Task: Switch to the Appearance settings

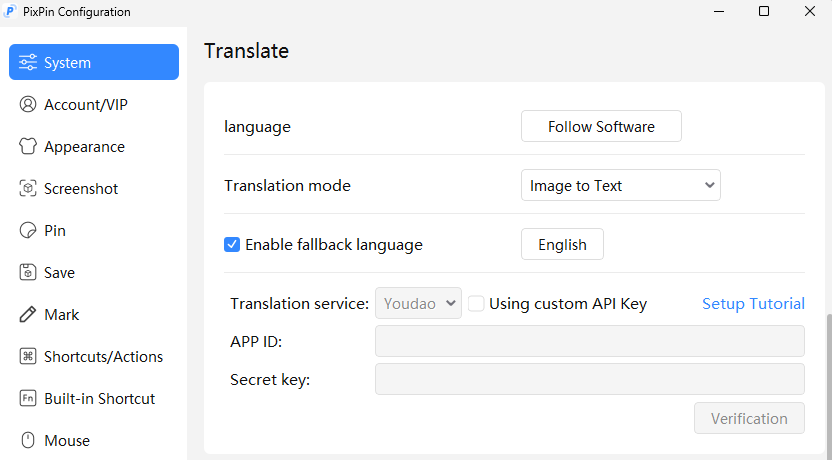Action: [x=94, y=146]
